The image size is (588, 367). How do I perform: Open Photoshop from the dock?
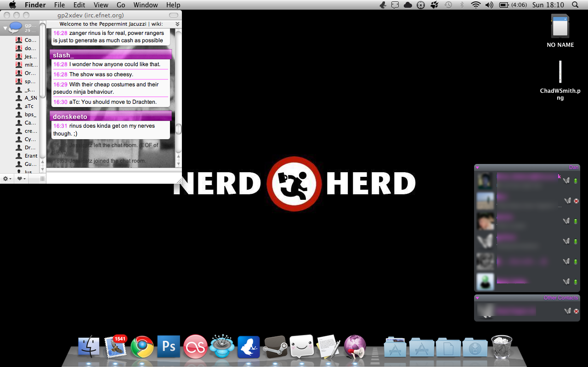169,346
